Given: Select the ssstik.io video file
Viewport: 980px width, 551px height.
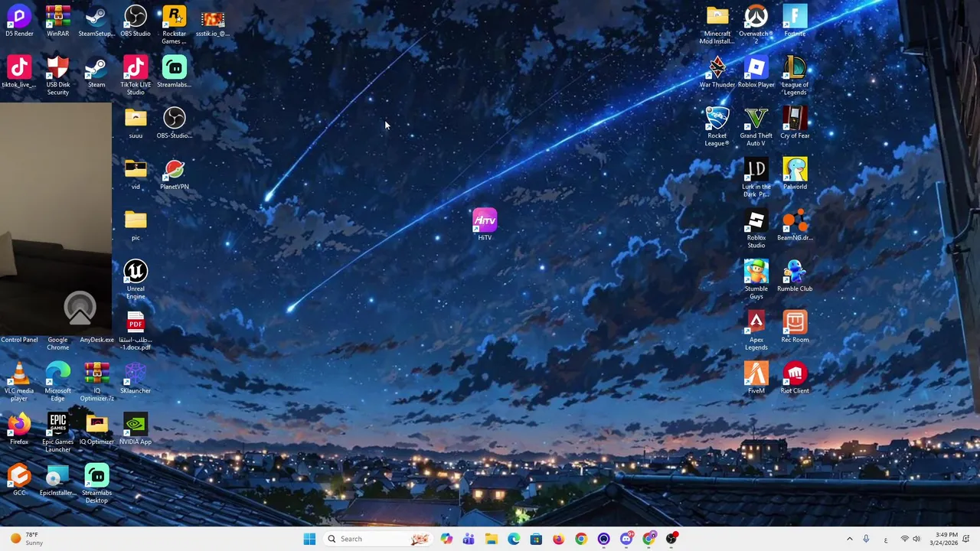Looking at the screenshot, I should click(x=213, y=22).
